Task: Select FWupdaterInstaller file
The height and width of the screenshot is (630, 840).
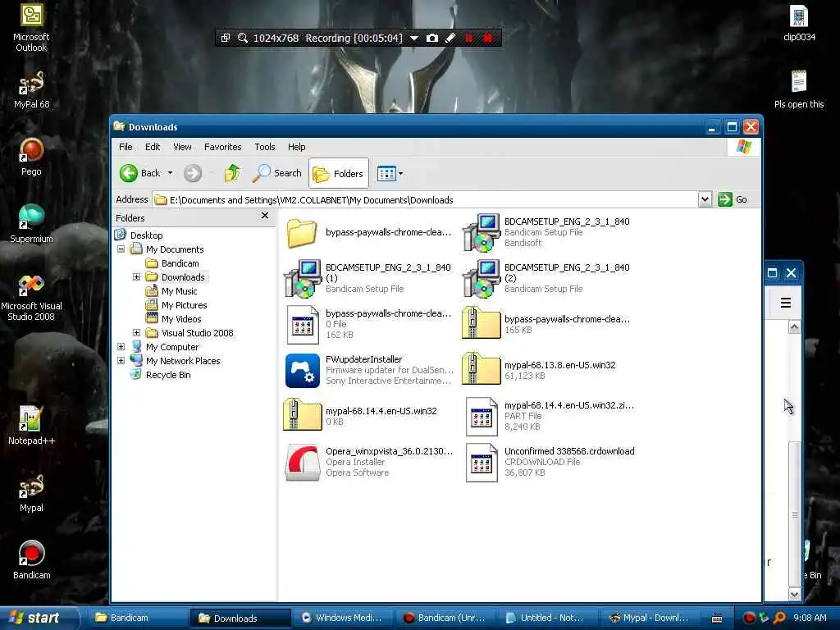Action: point(368,370)
